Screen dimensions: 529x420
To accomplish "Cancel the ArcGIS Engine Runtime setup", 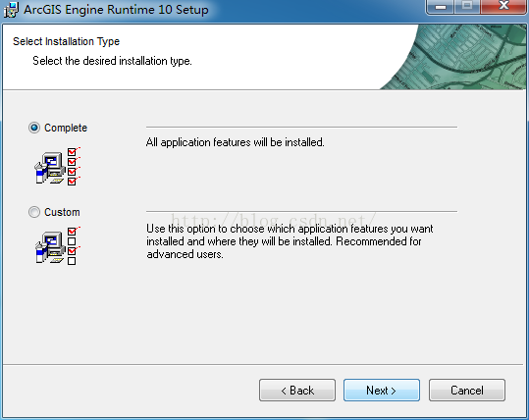I will pos(467,391).
